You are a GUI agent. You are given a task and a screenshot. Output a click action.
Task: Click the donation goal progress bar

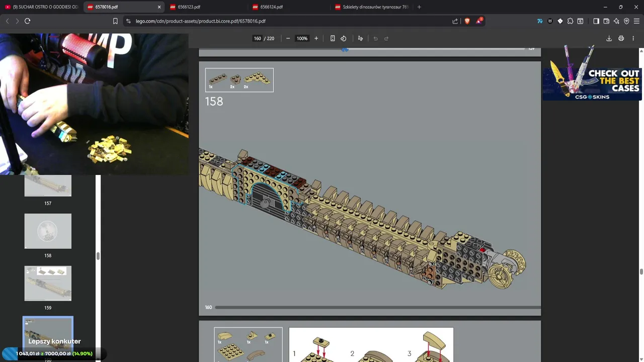coord(53,353)
